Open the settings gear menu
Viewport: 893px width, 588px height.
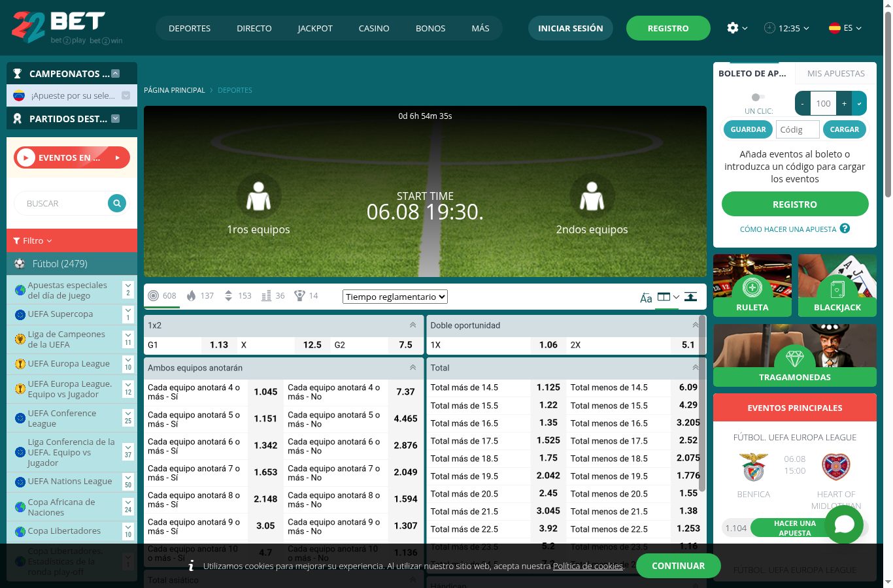click(x=737, y=28)
